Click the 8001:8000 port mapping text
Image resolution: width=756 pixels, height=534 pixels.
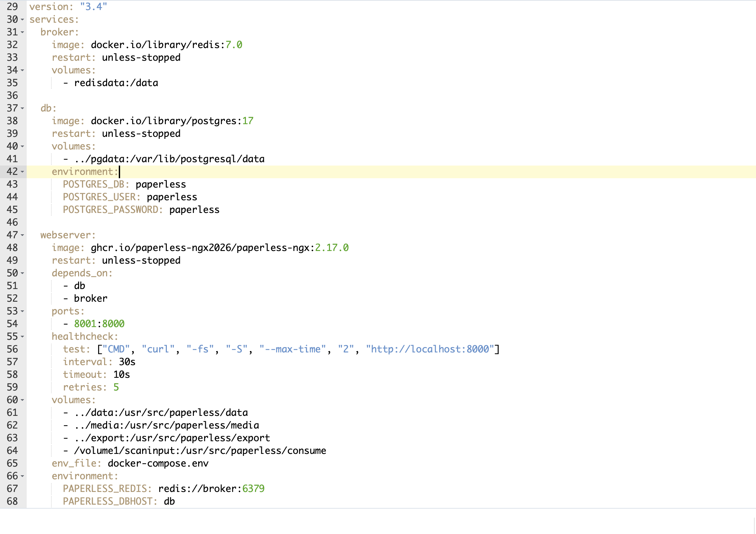tap(99, 324)
